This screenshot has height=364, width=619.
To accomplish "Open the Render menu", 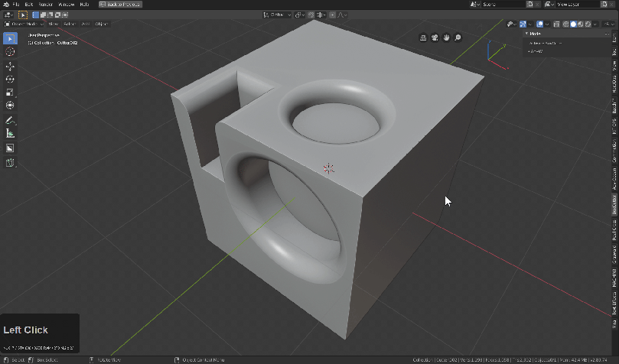I will tap(45, 5).
